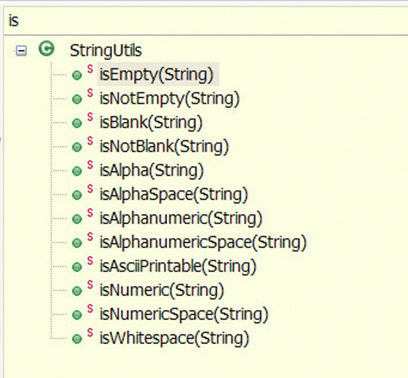Image resolution: width=408 pixels, height=378 pixels.
Task: Select isAlphanumeric(String) entry
Action: click(x=181, y=219)
